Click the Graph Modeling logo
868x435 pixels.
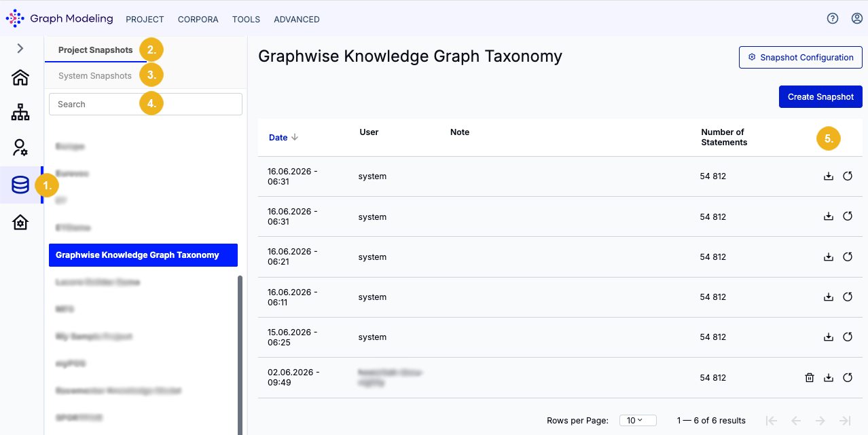point(60,19)
